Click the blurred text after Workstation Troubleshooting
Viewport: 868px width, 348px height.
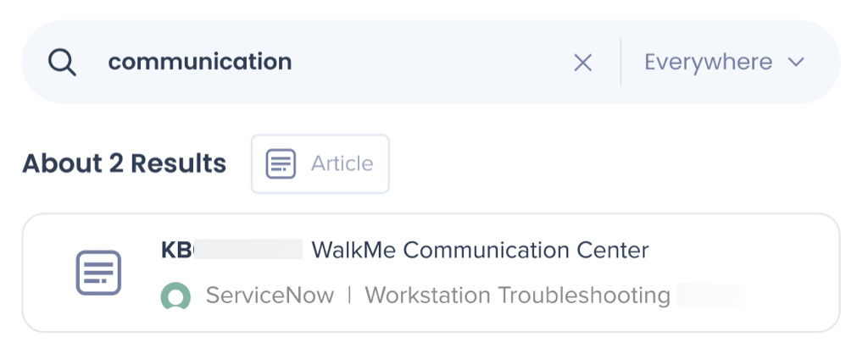click(710, 296)
